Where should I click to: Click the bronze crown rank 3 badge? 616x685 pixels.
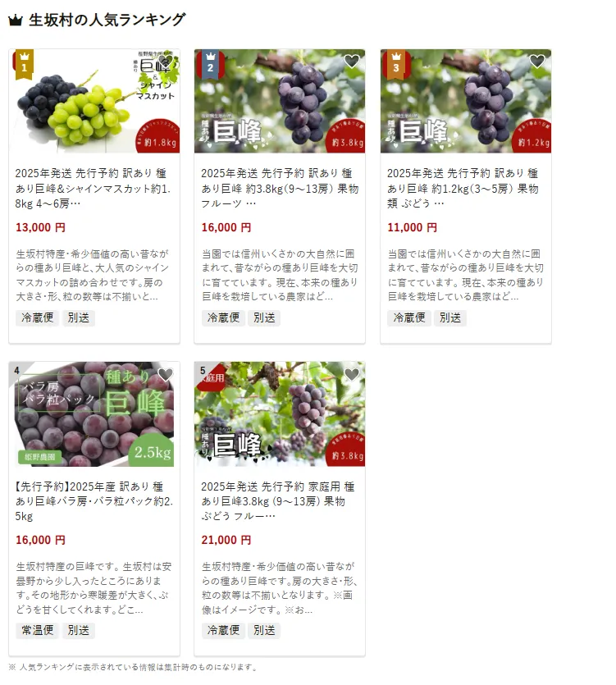[x=396, y=65]
